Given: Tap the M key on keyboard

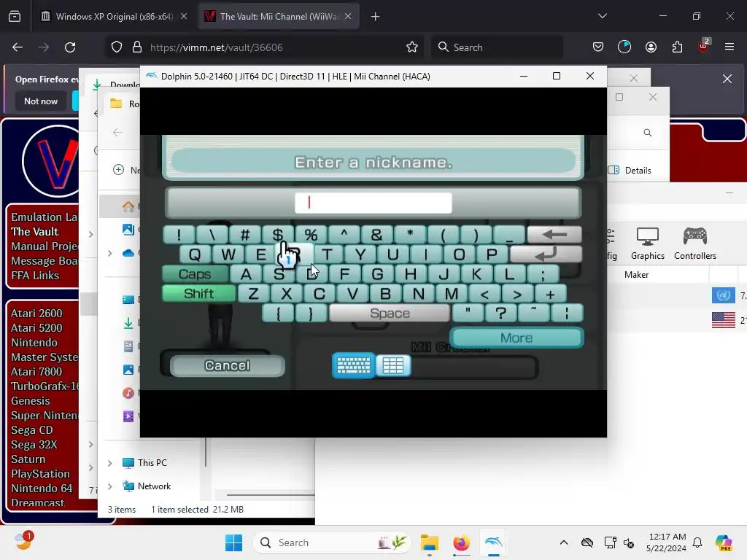Looking at the screenshot, I should click(x=451, y=294).
